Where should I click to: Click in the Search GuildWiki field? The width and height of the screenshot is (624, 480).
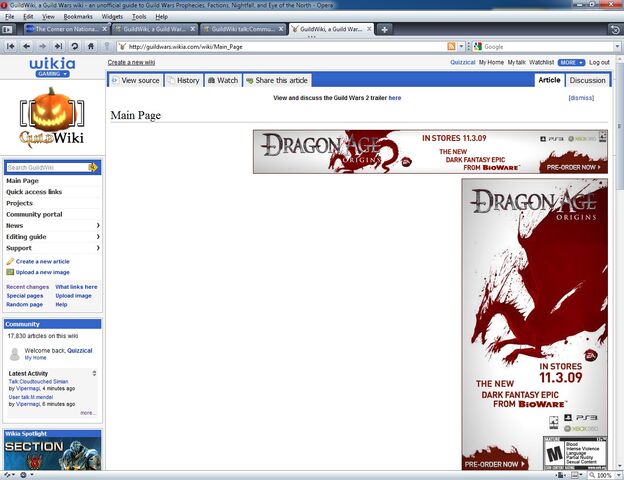tap(47, 168)
